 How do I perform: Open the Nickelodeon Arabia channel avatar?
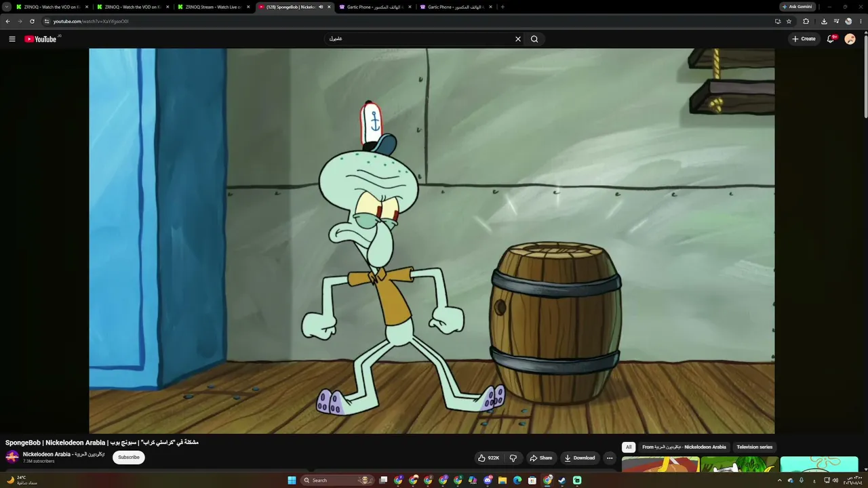[x=12, y=457]
